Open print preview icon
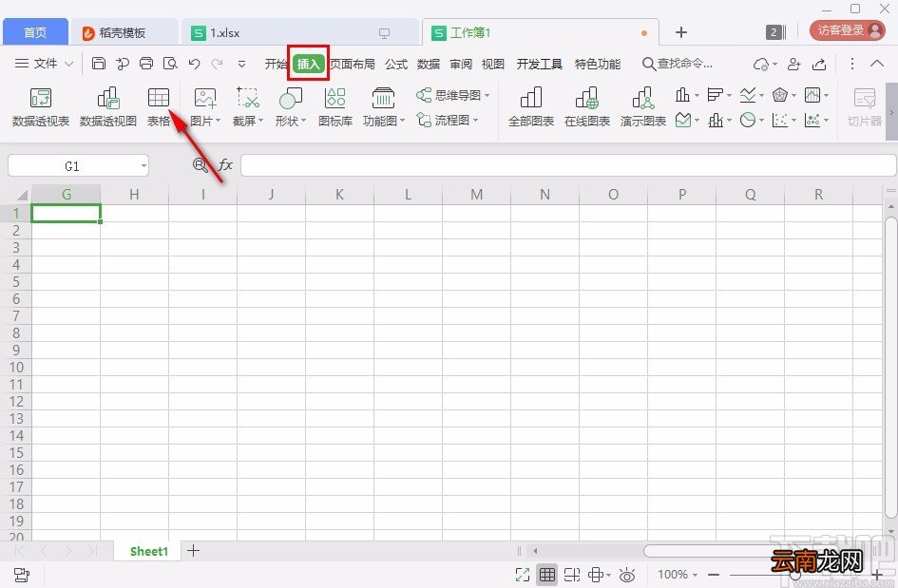 coord(170,64)
